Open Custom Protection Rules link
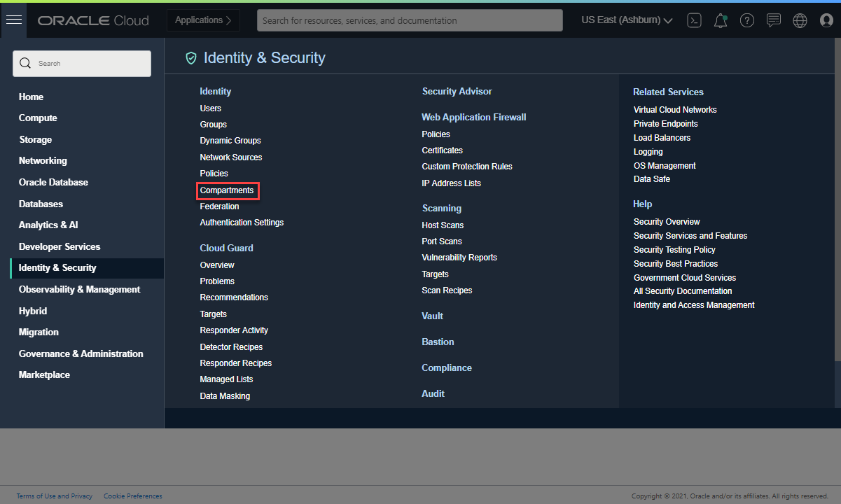841x504 pixels. pyautogui.click(x=467, y=167)
